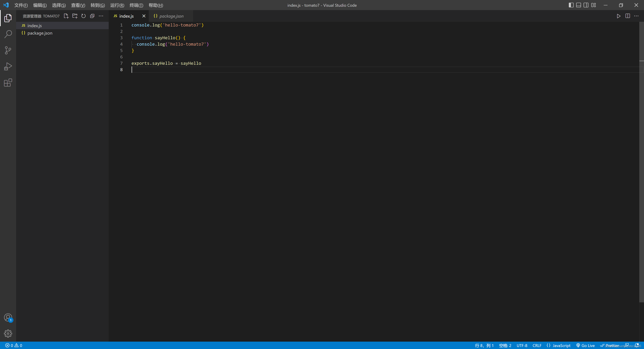Open the Search view in activity bar
This screenshot has width=644, height=349.
coord(8,34)
